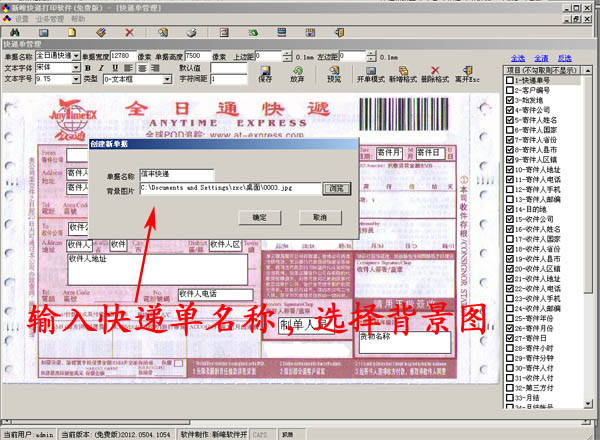This screenshot has width=600, height=440.
Task: Click the blue list icon in toolbar
Action: click(x=282, y=33)
